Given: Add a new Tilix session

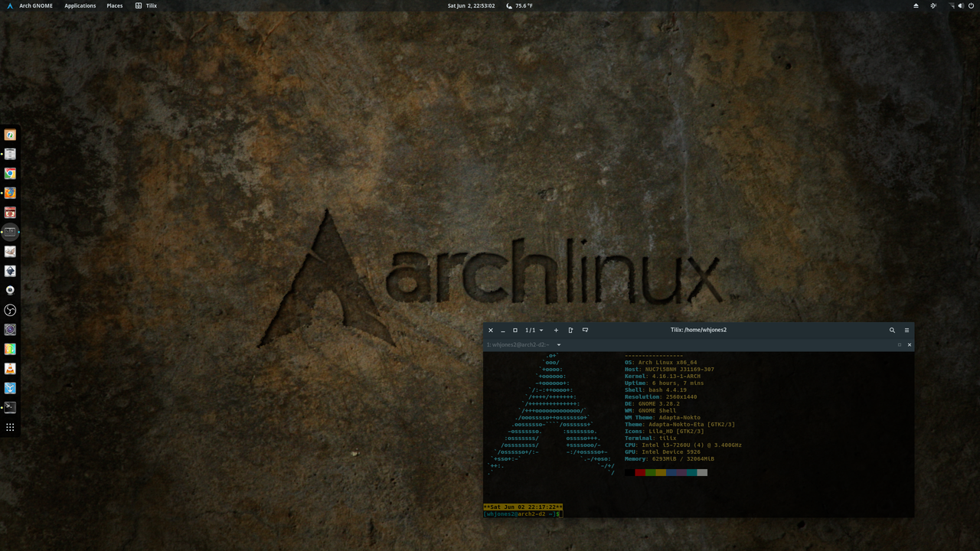Looking at the screenshot, I should point(556,330).
